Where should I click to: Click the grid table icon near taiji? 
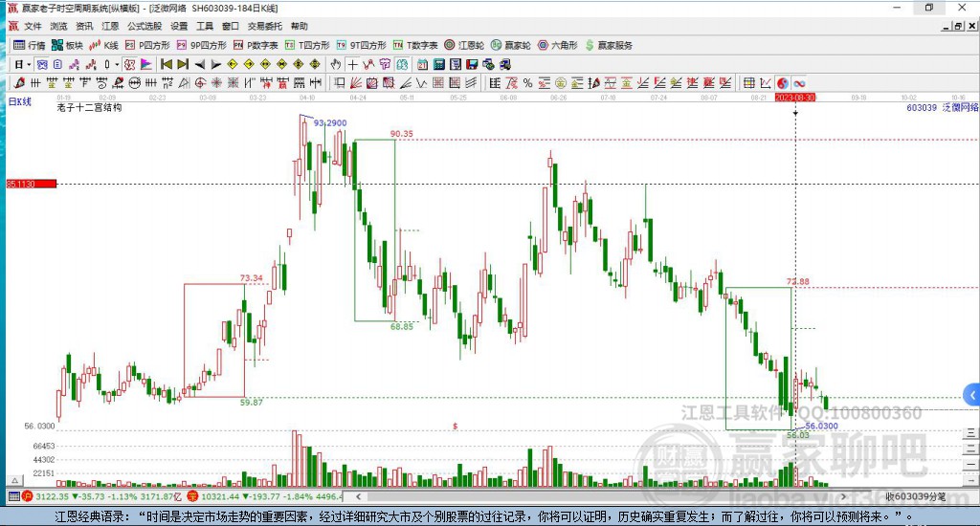748,82
